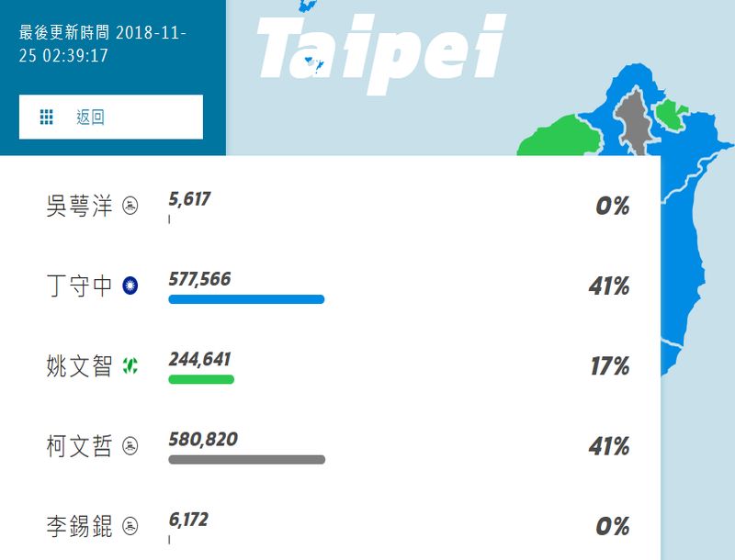
Task: Click the grid icon beside 返回
Action: click(47, 118)
